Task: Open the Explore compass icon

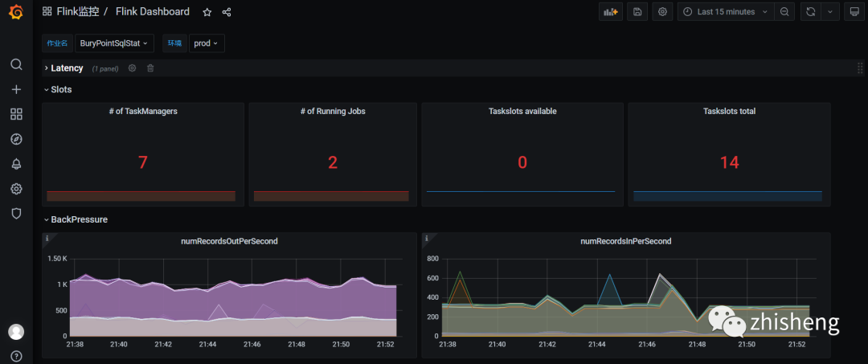Action: point(17,139)
